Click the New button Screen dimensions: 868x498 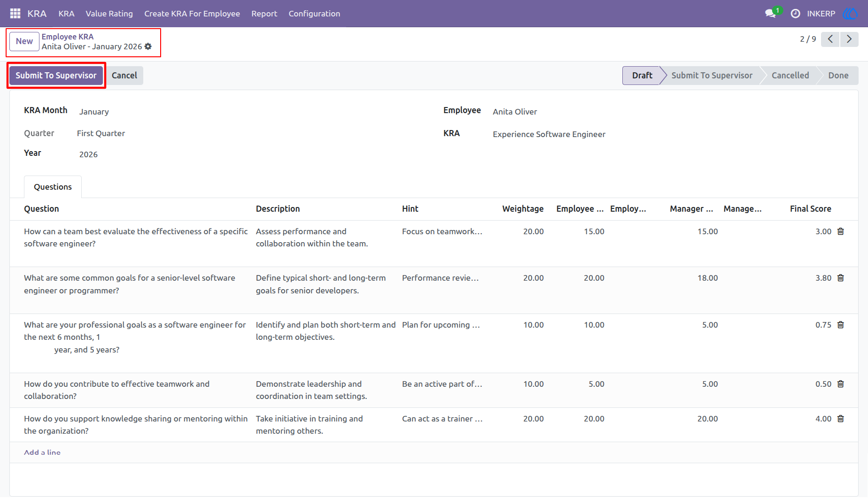(24, 41)
